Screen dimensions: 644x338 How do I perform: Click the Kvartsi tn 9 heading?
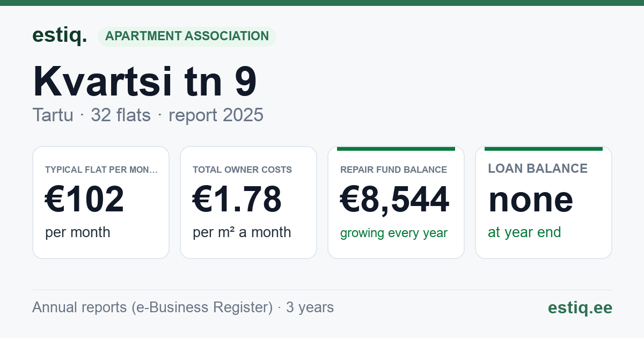pos(145,81)
